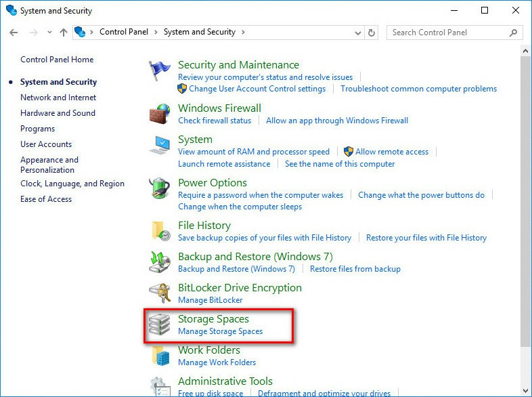
Task: Select Control Panel in the breadcrumb
Action: click(124, 32)
